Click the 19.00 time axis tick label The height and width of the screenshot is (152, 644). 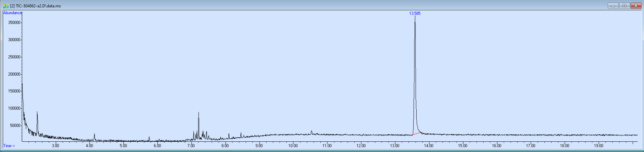599,146
